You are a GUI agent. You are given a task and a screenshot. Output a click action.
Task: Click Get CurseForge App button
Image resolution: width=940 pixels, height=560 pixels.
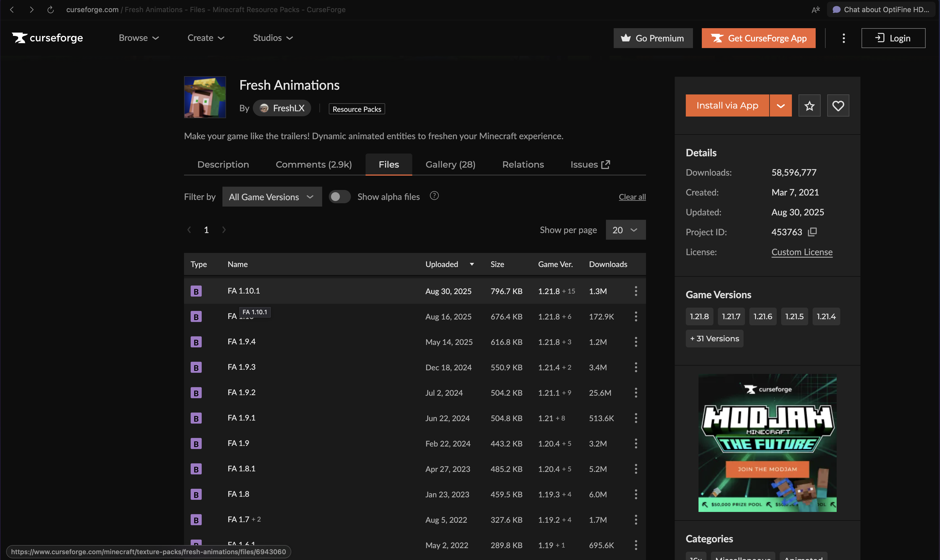758,38
